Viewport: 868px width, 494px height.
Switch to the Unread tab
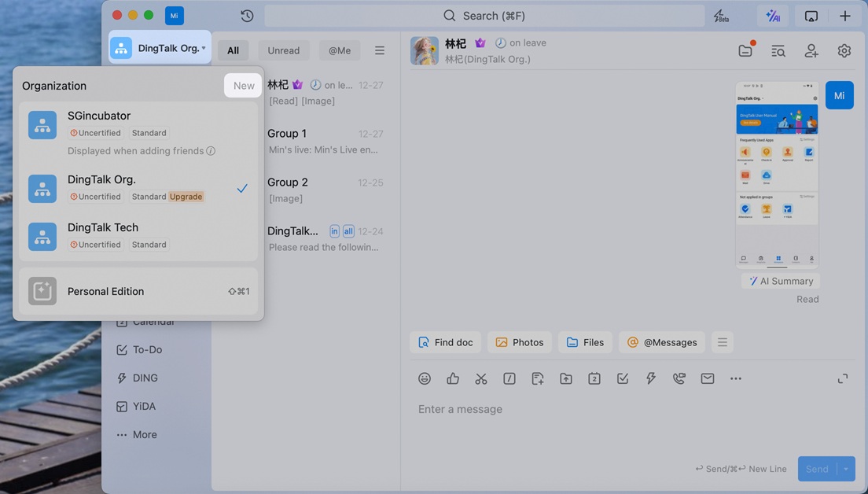pyautogui.click(x=283, y=50)
